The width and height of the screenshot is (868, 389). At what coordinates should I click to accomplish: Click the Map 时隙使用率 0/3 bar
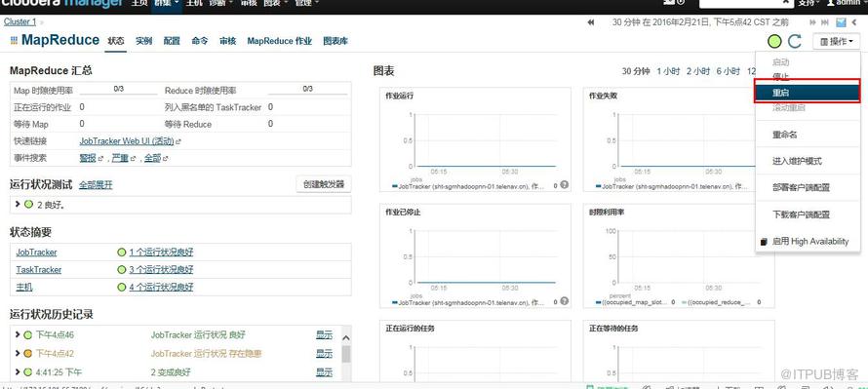click(x=119, y=90)
